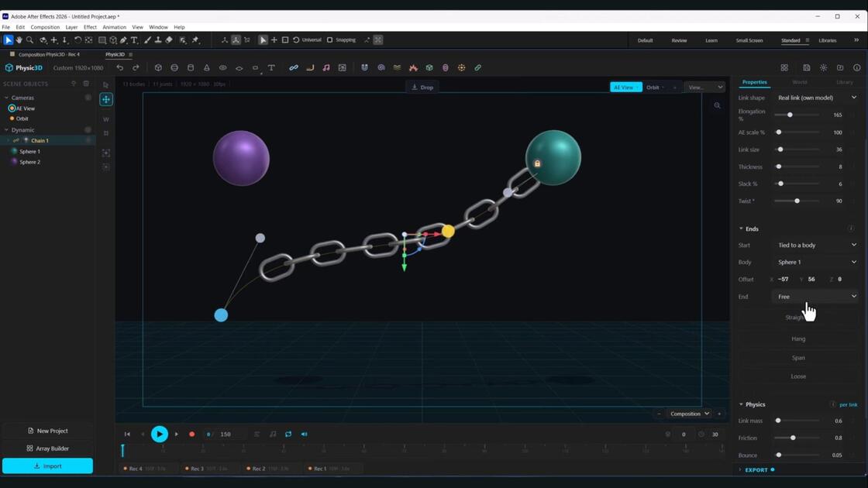Viewport: 868px width, 488px height.
Task: Click the Physic3D undo arrow
Action: [119, 67]
